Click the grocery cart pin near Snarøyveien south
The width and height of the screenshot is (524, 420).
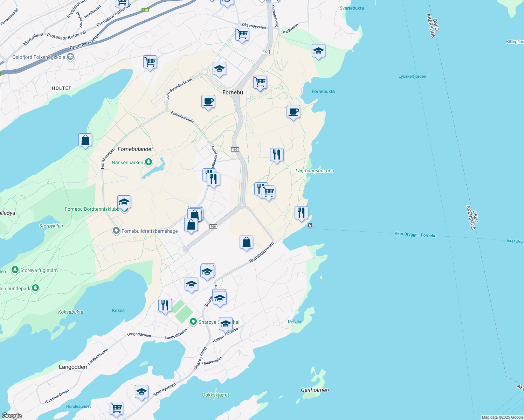click(x=116, y=408)
